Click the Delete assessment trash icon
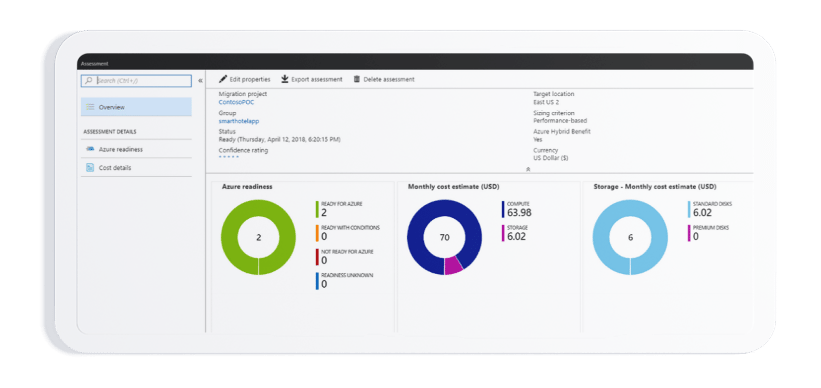Viewport: 821px width, 388px height. pos(357,79)
